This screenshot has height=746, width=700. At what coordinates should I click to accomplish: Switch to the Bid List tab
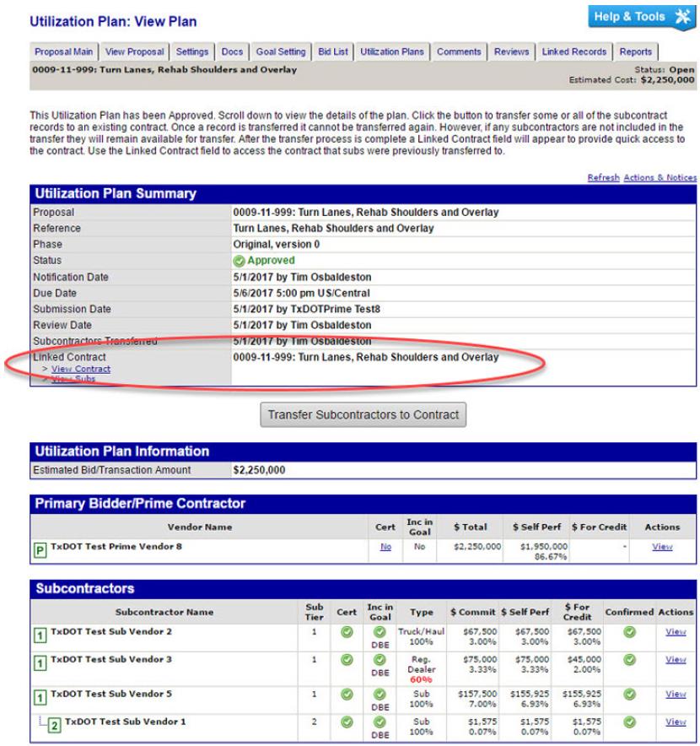(333, 52)
